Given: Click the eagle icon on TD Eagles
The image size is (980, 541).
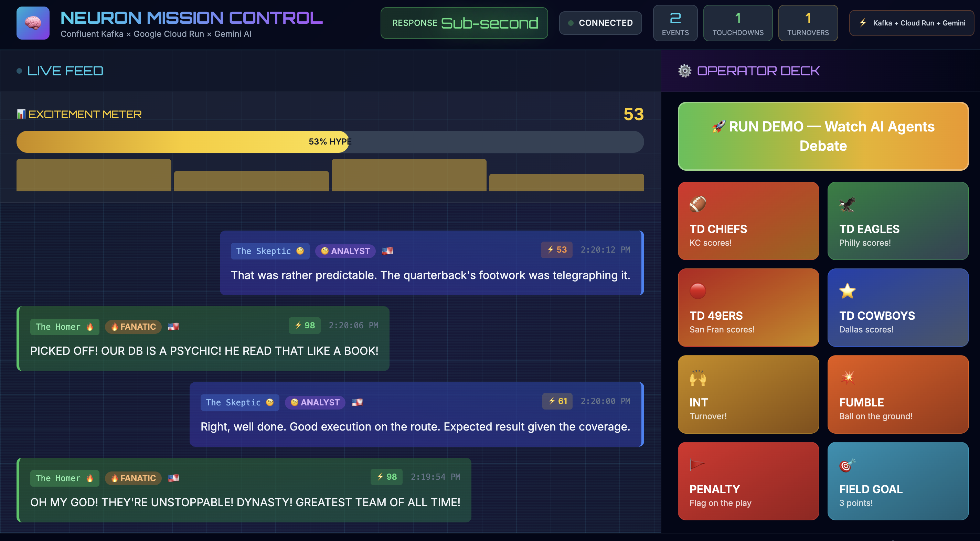Looking at the screenshot, I should (x=847, y=204).
